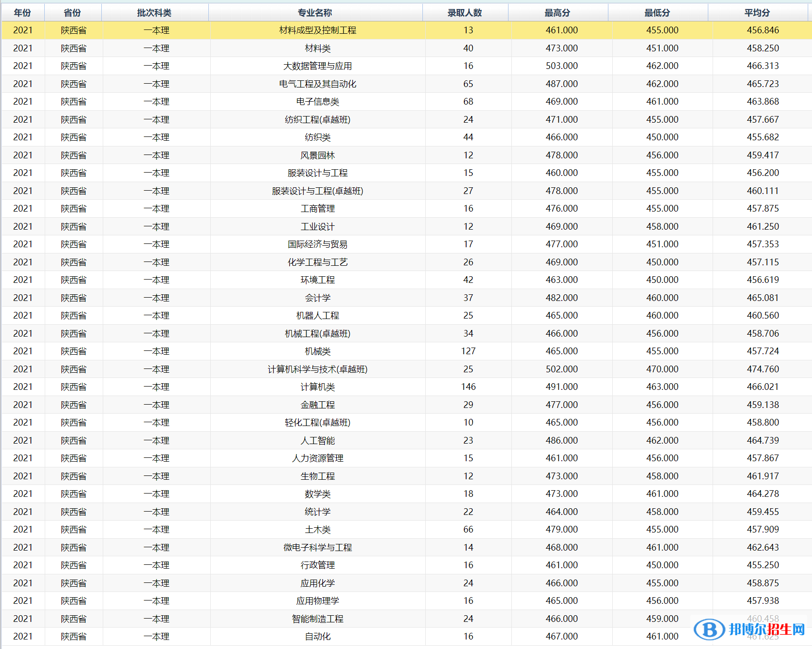Viewport: 812px width, 649px height.
Task: Click the 502.000 highest score cell
Action: point(562,369)
